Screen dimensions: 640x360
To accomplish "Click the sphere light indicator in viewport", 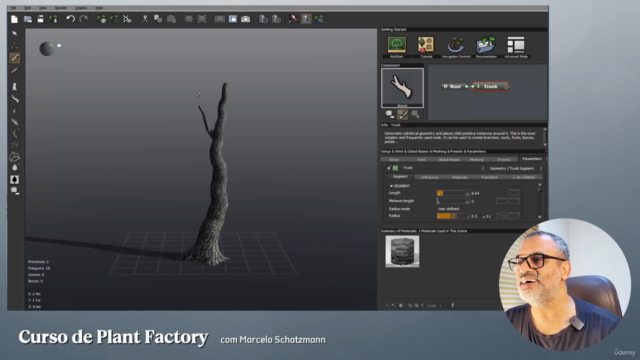I will [47, 49].
